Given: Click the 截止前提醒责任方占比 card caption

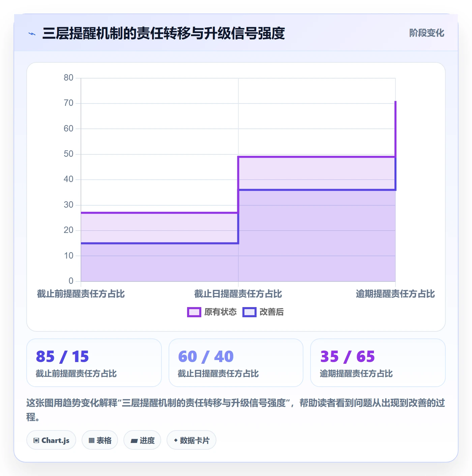Looking at the screenshot, I should [76, 374].
